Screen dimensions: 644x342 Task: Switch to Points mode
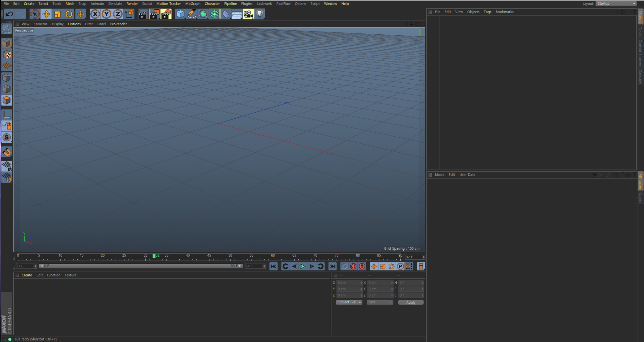pos(7,78)
